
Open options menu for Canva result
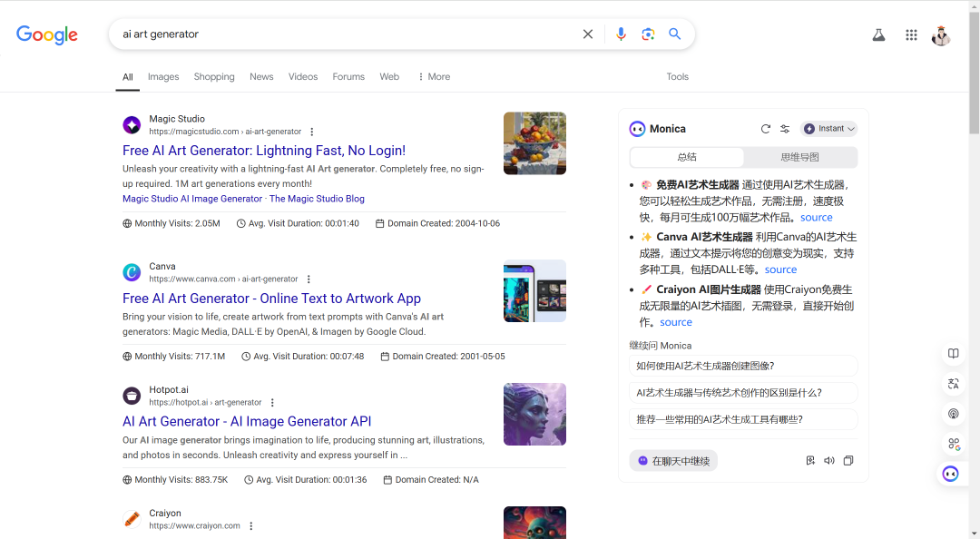[x=309, y=279]
